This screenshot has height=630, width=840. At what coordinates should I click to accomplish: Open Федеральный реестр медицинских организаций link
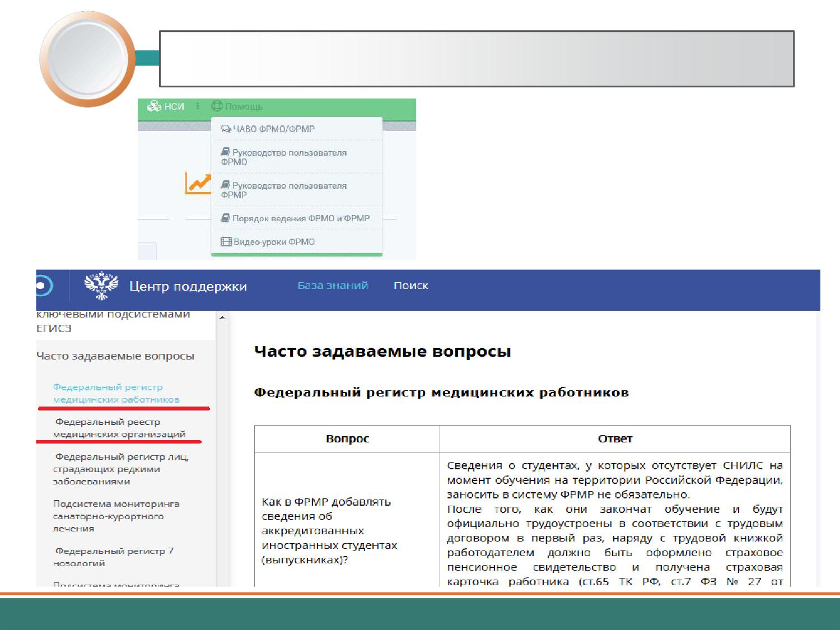click(x=119, y=428)
